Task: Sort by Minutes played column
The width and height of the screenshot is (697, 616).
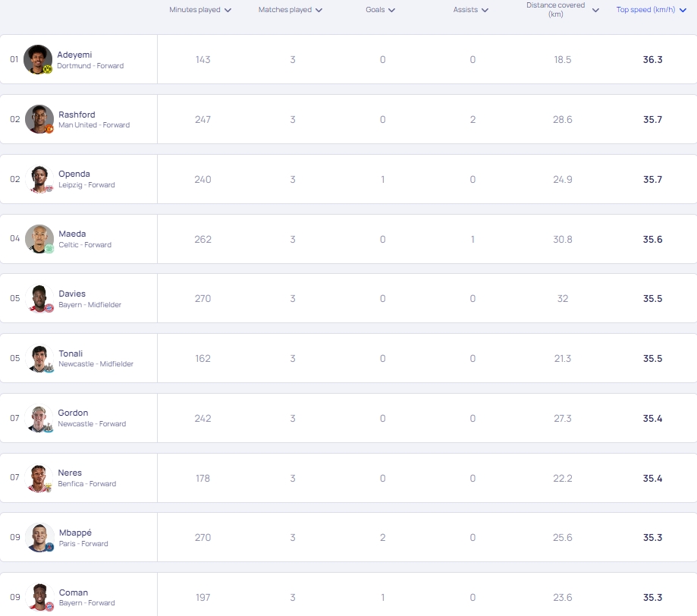Action: coord(200,10)
